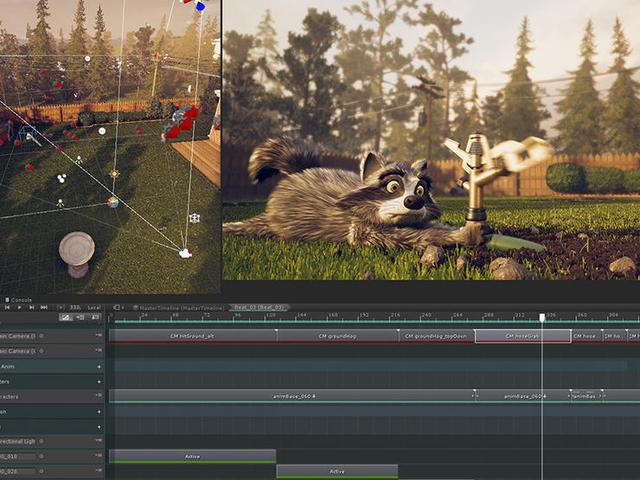
Task: Click the blue axis handle at top of Scene view
Action: coord(200,6)
